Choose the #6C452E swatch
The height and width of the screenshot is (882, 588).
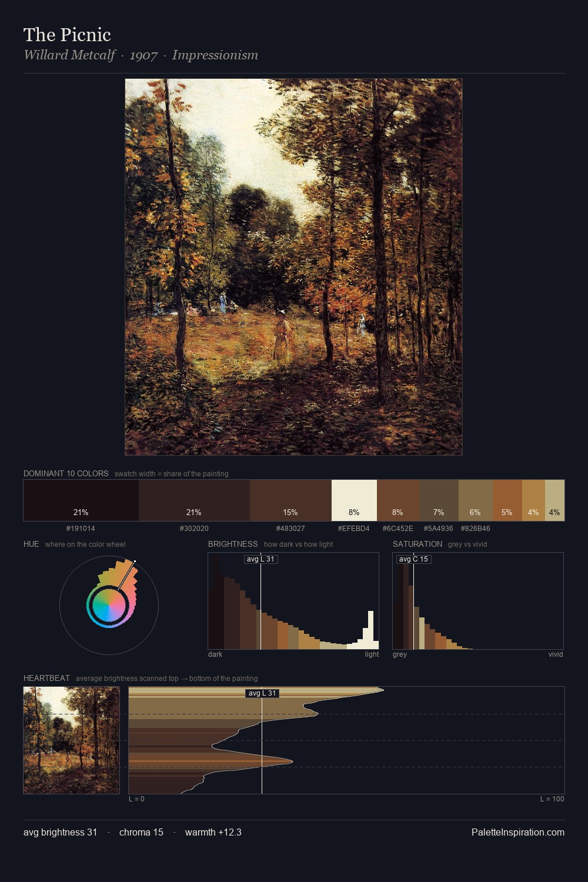[x=398, y=500]
